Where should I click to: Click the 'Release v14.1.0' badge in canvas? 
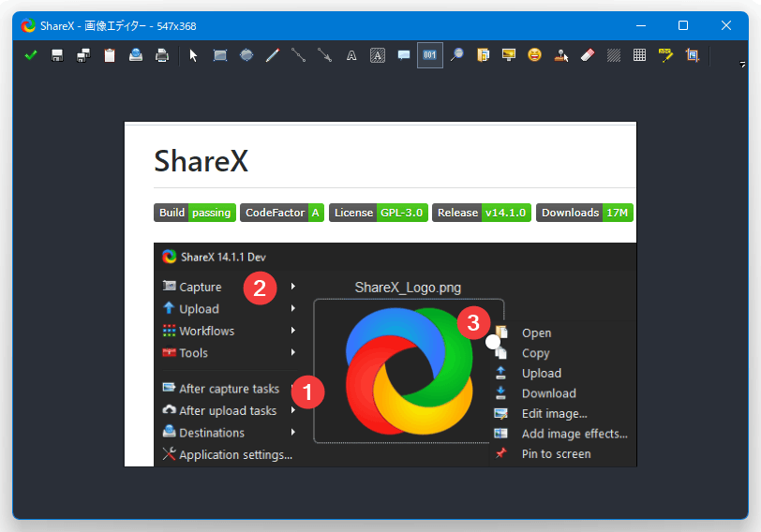[482, 213]
